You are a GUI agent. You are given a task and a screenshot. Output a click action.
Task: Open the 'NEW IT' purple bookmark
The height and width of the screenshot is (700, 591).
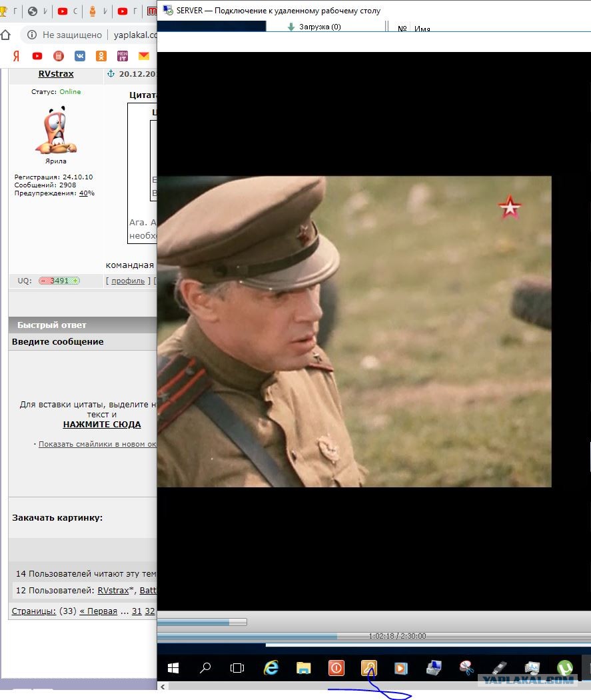[122, 56]
